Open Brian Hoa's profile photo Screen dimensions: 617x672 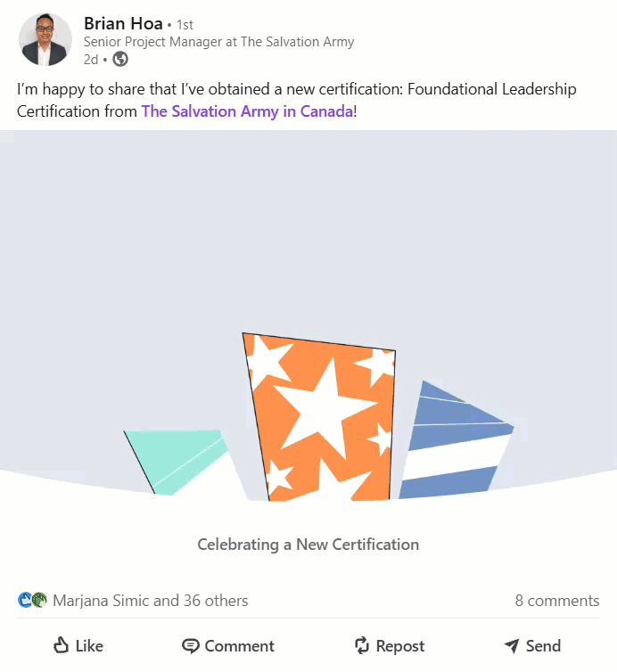pyautogui.click(x=45, y=40)
